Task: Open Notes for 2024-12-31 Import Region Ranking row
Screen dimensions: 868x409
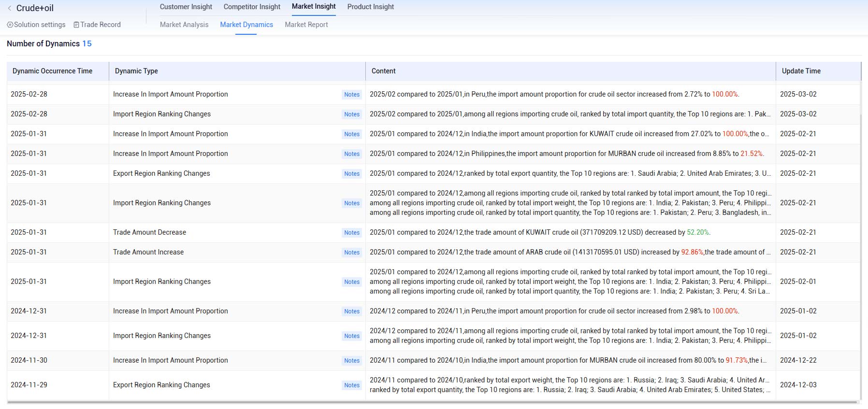Action: point(352,336)
